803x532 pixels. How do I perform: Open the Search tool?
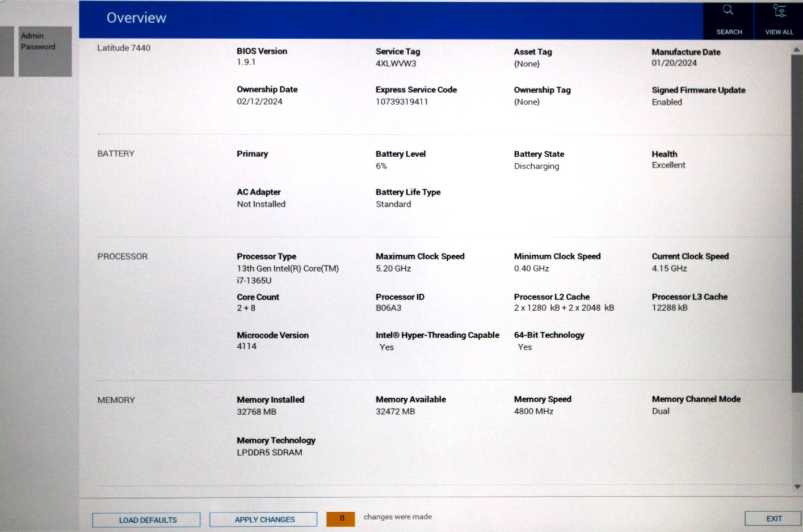pos(728,20)
